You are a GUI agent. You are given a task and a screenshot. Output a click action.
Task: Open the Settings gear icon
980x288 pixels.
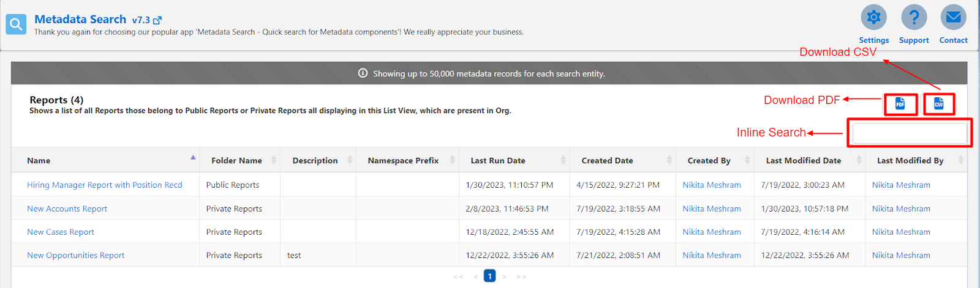click(x=873, y=17)
